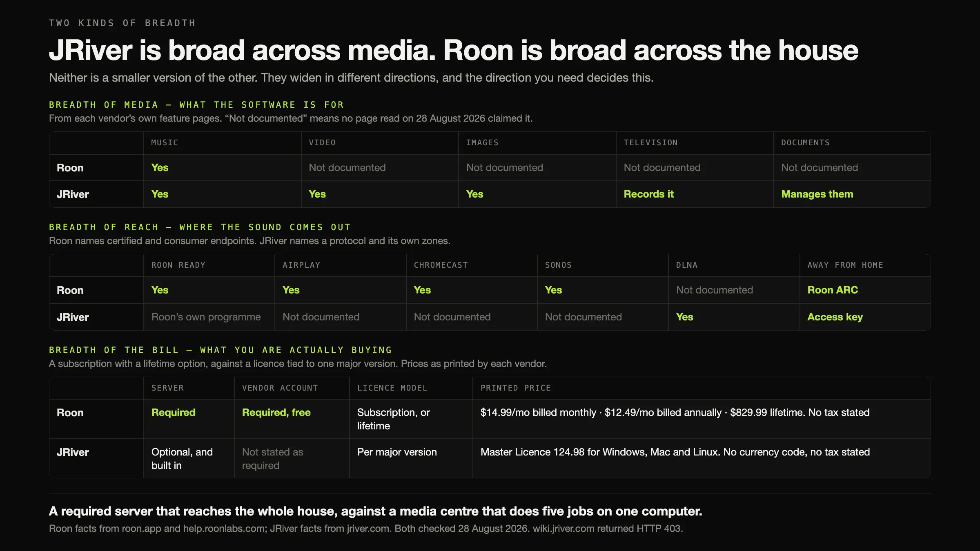Select the 'BREADTH OF REACH' section heading
The image size is (980, 551).
pyautogui.click(x=200, y=227)
